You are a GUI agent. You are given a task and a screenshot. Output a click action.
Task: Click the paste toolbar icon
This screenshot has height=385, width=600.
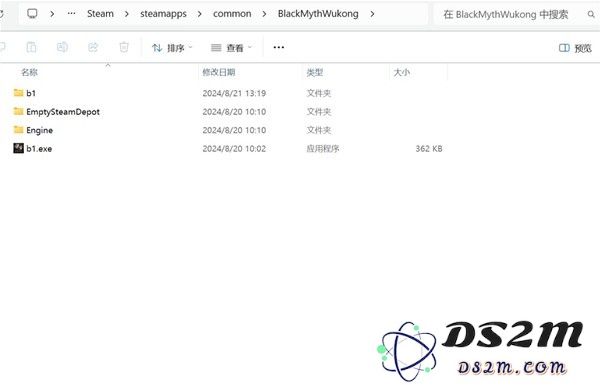click(x=31, y=47)
